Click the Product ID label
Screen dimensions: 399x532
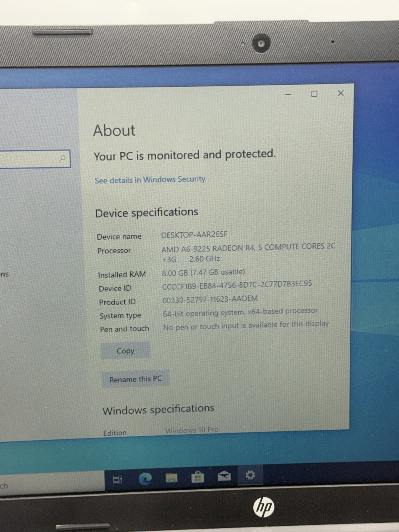[117, 302]
